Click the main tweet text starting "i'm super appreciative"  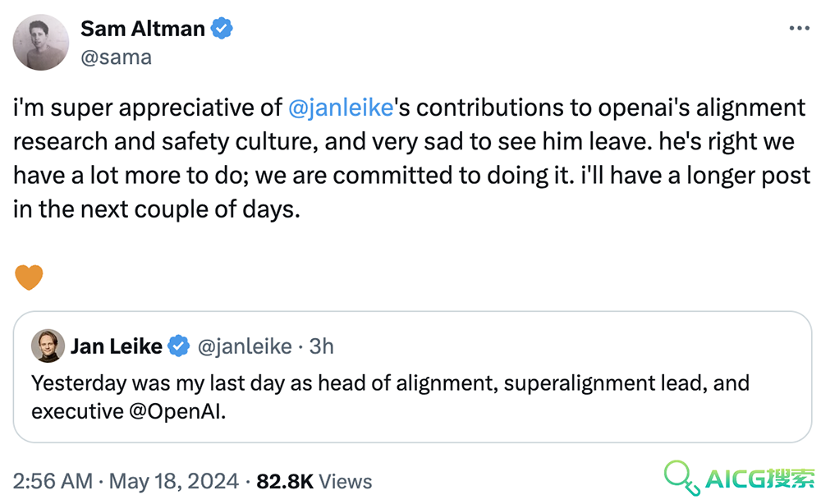point(411,158)
